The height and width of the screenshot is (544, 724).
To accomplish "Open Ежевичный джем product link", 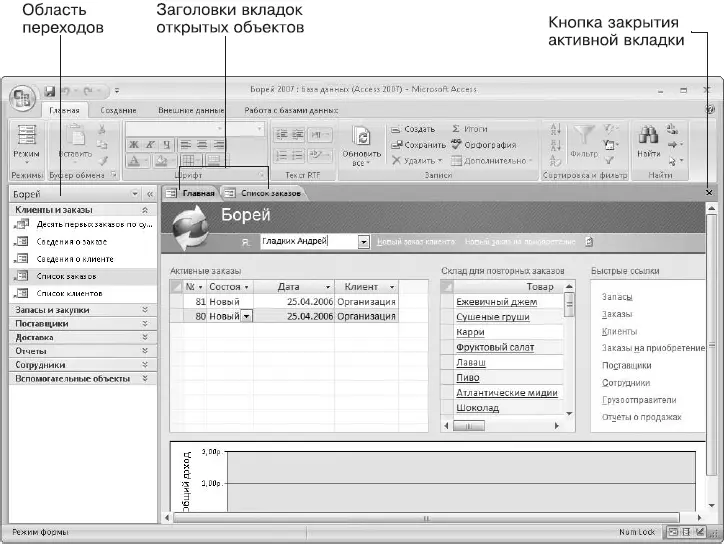I will tap(496, 302).
